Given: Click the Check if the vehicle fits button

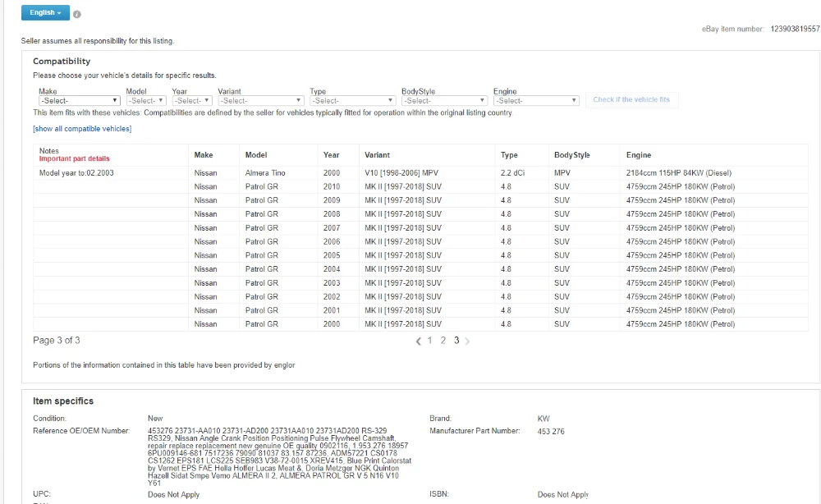Looking at the screenshot, I should (631, 99).
